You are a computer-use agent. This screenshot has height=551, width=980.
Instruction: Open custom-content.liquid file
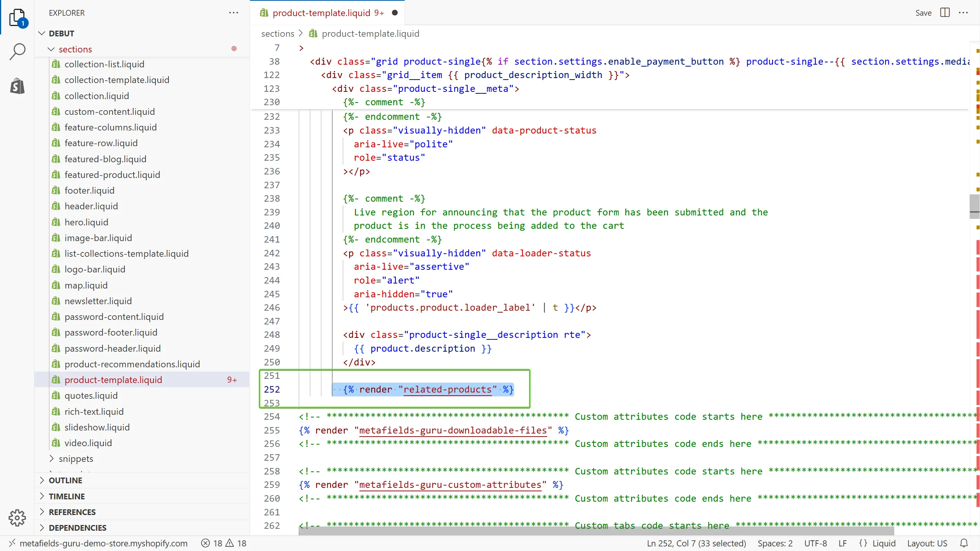click(x=109, y=111)
